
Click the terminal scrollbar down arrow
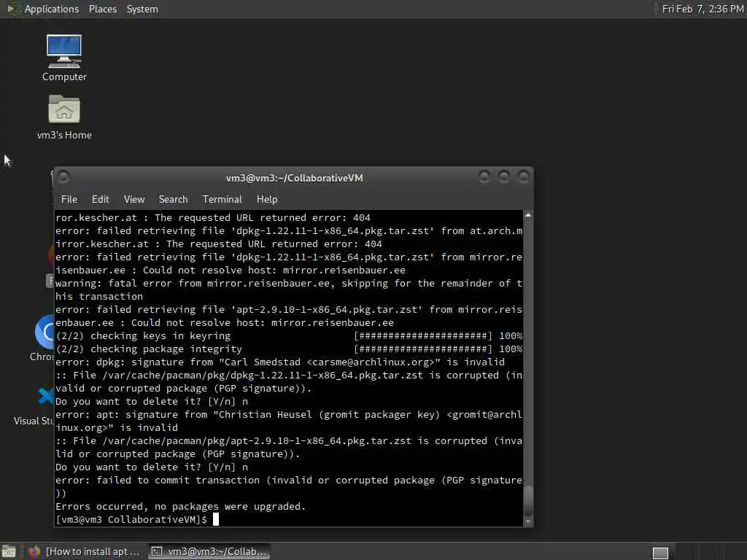528,521
